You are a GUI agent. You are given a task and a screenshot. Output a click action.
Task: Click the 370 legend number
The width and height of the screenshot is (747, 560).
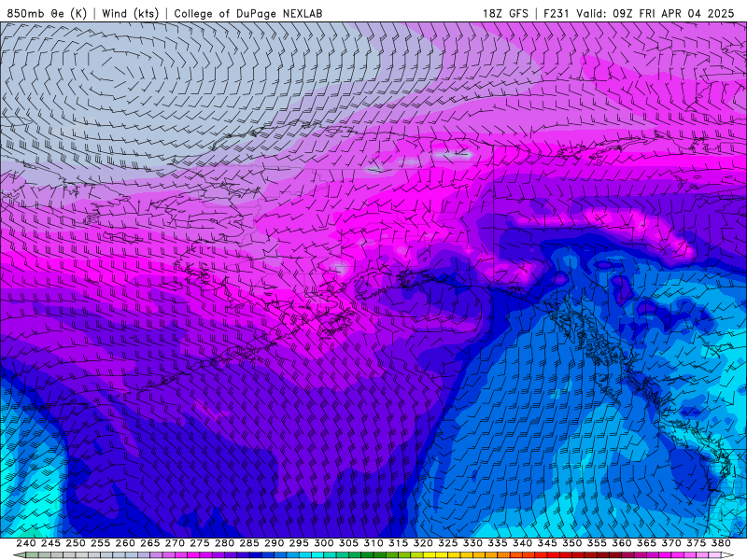pos(670,543)
